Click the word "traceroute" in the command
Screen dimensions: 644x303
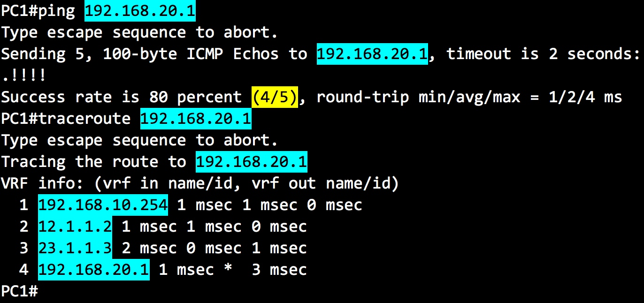[x=84, y=119]
